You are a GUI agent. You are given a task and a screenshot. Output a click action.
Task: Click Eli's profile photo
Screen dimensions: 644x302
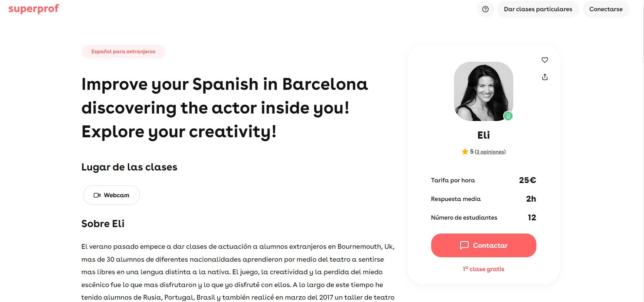click(483, 91)
